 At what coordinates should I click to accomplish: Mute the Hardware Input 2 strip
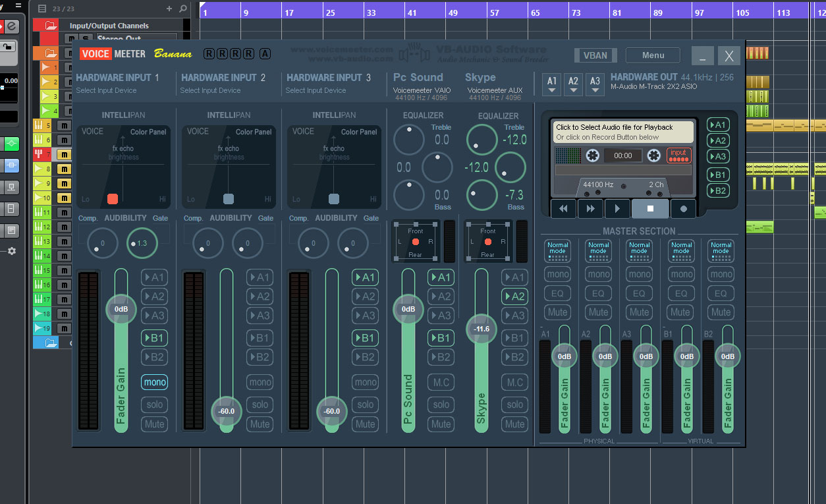[260, 424]
